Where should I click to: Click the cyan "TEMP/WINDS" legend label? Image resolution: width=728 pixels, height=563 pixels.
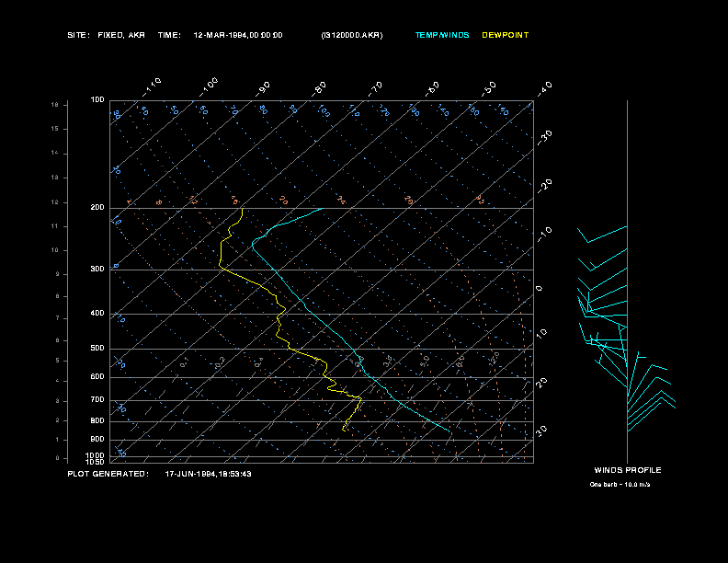coord(442,35)
